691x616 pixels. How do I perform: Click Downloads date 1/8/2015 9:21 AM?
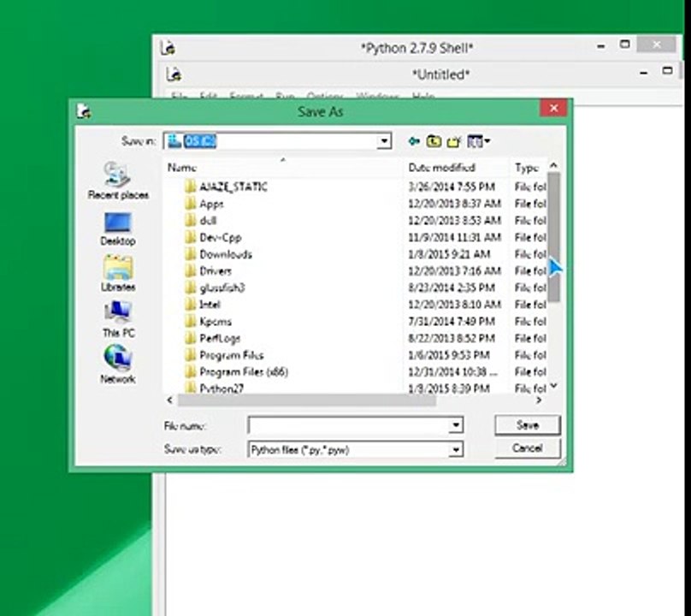[449, 254]
